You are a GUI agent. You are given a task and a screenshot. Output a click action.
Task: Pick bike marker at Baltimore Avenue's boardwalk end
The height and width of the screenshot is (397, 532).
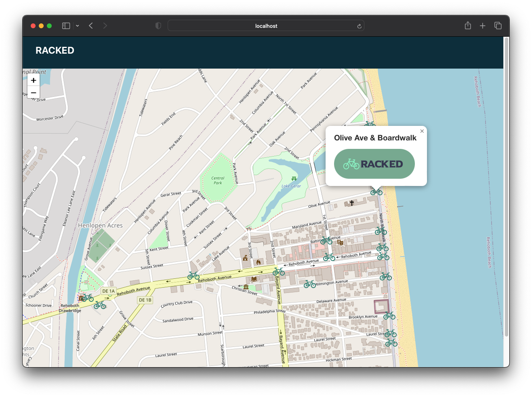(x=383, y=247)
